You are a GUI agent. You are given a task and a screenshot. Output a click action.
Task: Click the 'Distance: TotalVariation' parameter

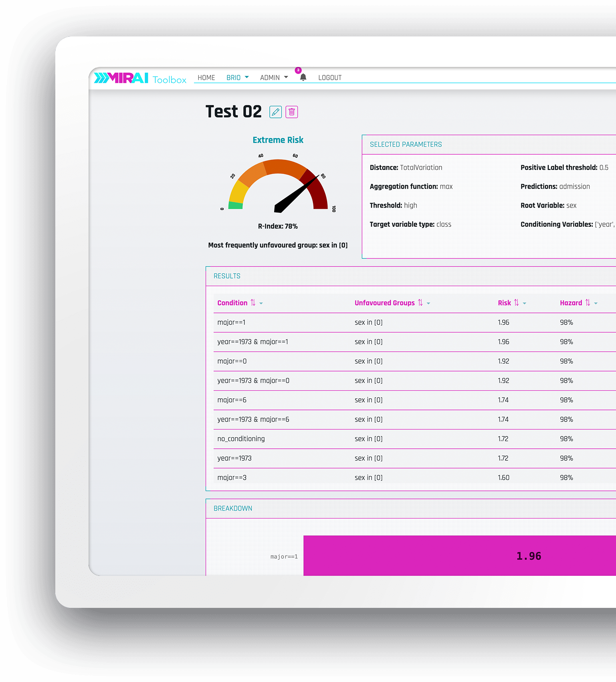coord(406,167)
